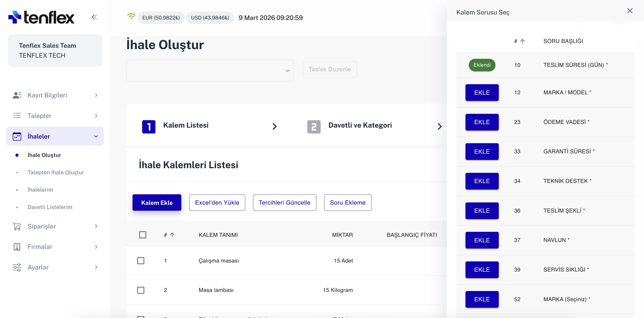Expand Siparişler menu chevron
This screenshot has width=644, height=318.
pyautogui.click(x=96, y=226)
